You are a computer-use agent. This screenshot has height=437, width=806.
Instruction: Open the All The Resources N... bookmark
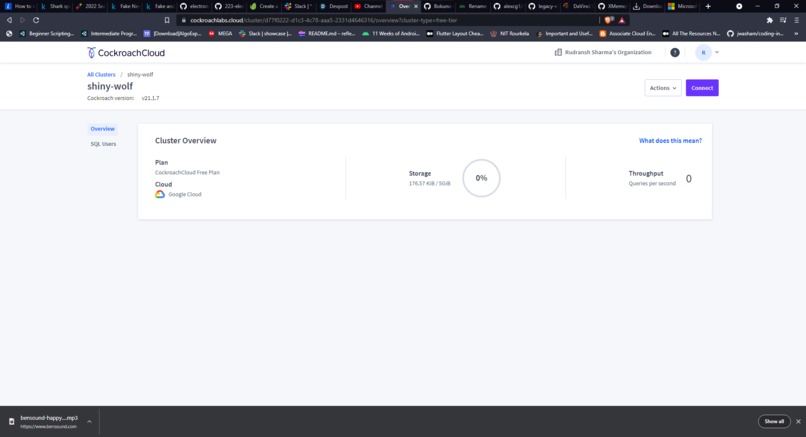[x=691, y=33]
